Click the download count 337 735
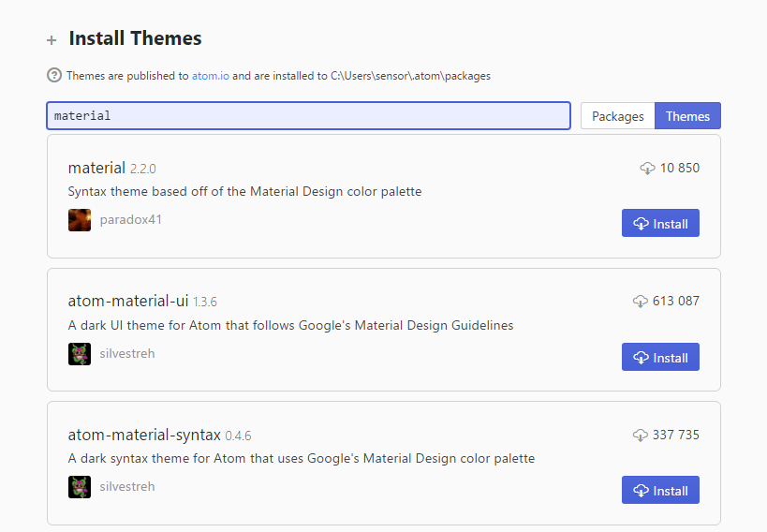This screenshot has height=532, width=767. 675,435
